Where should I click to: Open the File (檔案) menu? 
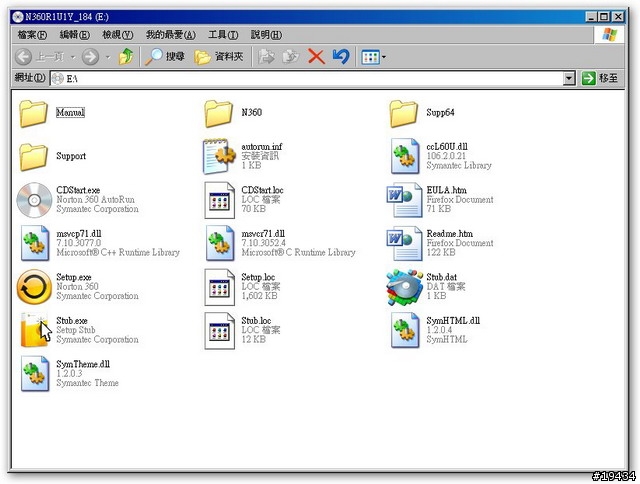pos(32,35)
